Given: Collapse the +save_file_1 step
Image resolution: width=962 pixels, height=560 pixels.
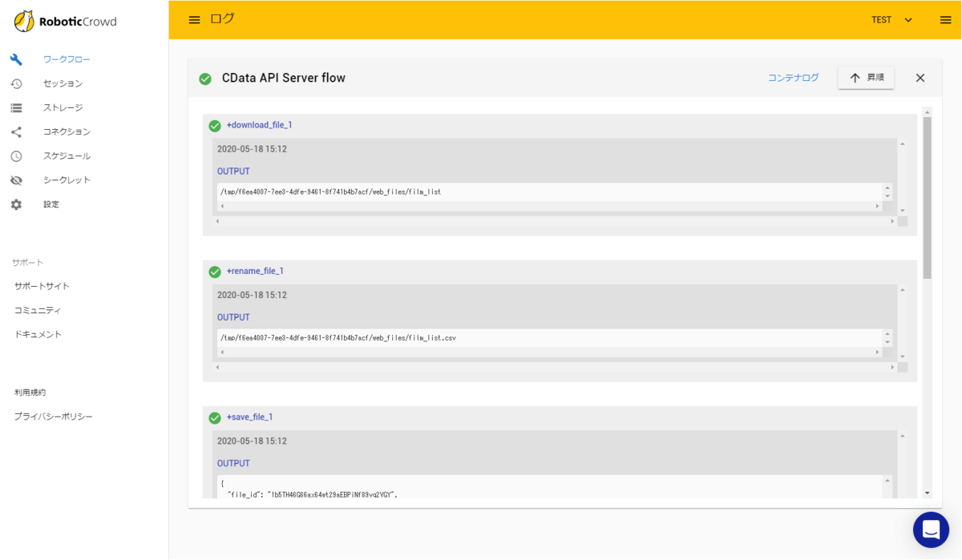Looking at the screenshot, I should (x=249, y=417).
